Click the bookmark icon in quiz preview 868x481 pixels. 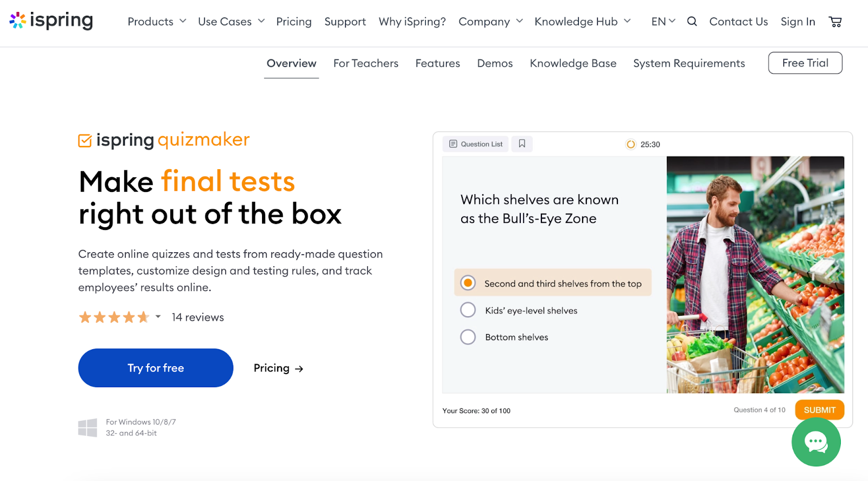[x=522, y=144]
